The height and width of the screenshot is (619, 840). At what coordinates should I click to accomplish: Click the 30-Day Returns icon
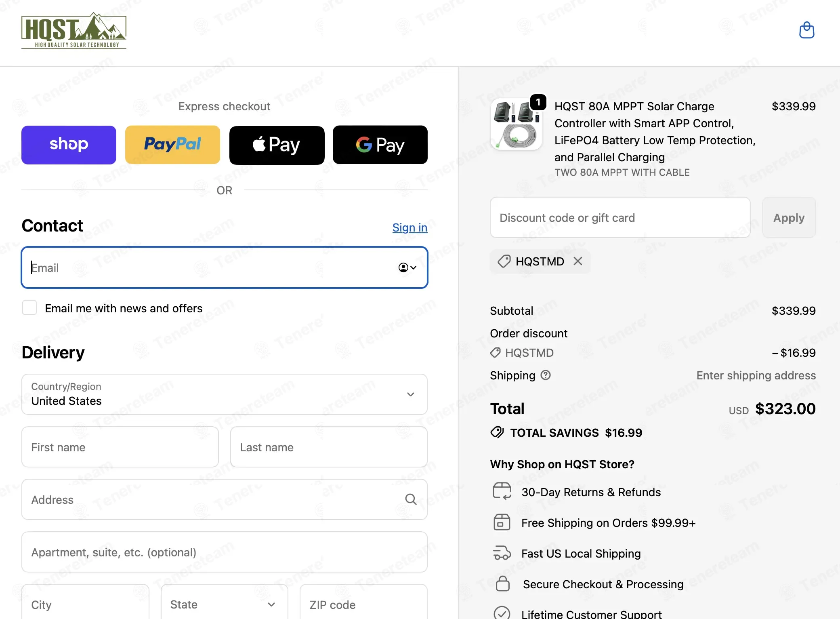point(502,491)
